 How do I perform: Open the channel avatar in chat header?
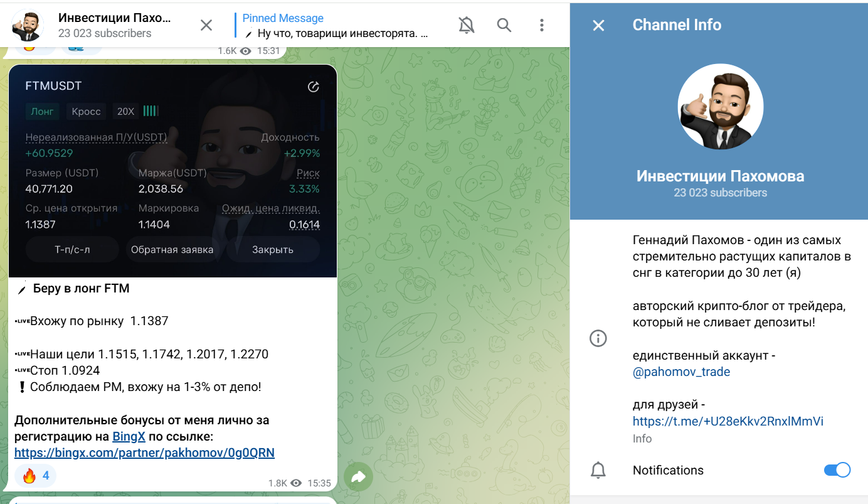click(27, 25)
